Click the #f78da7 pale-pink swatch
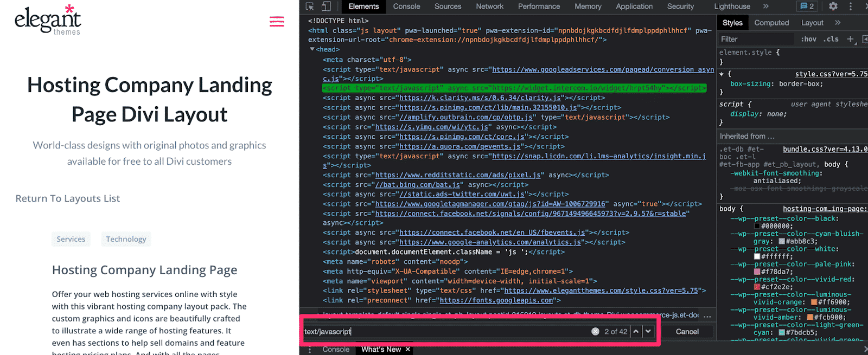Image resolution: width=868 pixels, height=355 pixels. pos(757,272)
